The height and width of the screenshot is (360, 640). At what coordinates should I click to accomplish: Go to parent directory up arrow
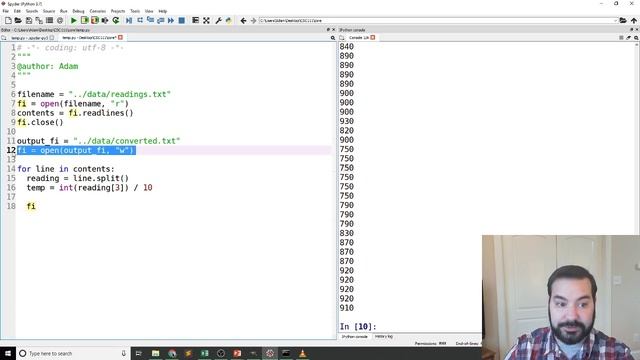633,20
